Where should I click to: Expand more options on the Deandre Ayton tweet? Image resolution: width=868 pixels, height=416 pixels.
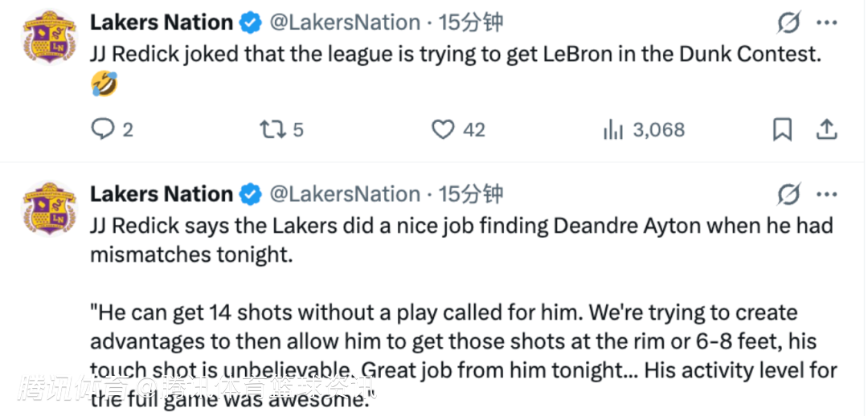point(827,194)
